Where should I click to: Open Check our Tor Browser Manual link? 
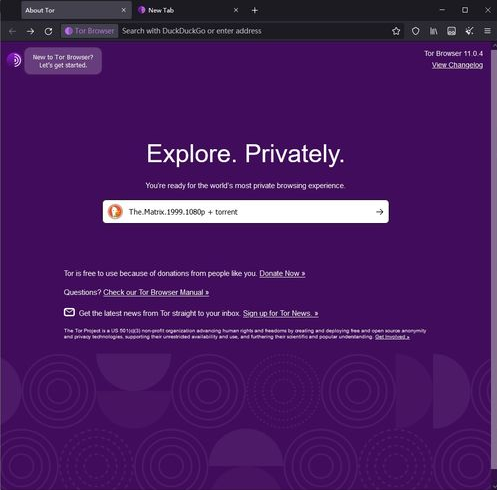click(156, 292)
